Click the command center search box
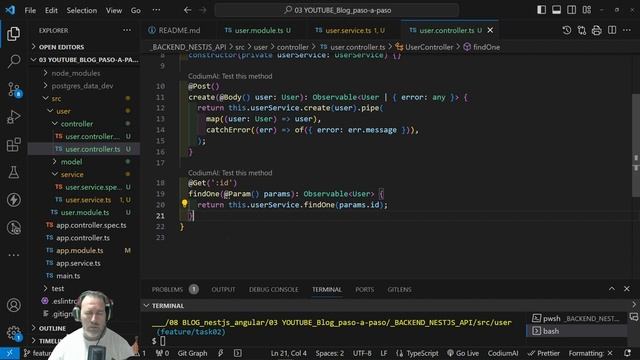 337,10
